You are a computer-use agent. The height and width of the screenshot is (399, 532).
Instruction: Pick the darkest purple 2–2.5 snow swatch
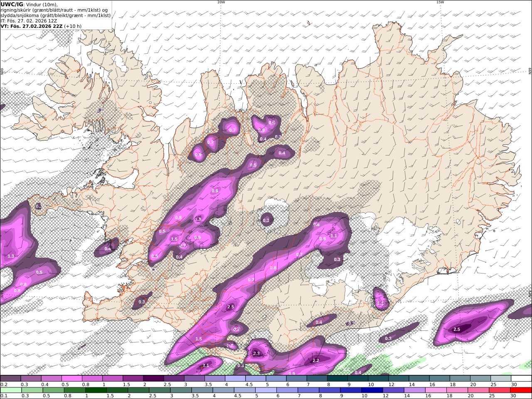point(153,379)
